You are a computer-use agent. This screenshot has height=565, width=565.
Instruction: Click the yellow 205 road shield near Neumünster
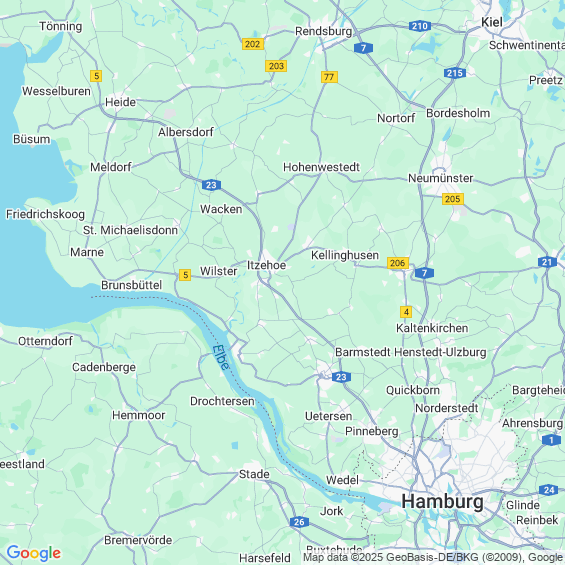click(x=453, y=199)
